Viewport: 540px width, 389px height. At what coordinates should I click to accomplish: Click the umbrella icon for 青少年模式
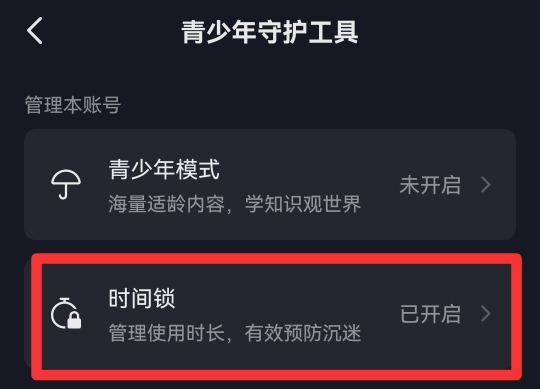(x=66, y=184)
